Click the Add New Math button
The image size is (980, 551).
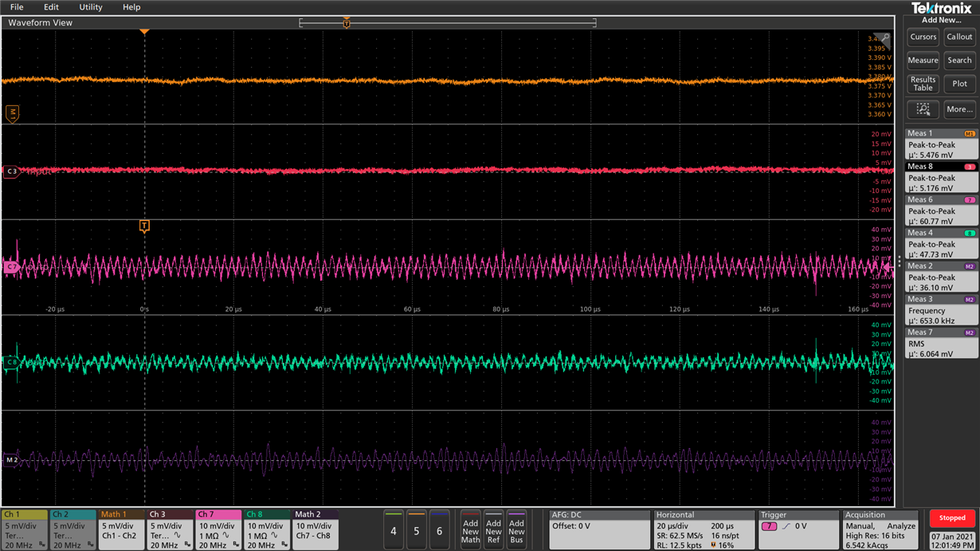(x=471, y=529)
